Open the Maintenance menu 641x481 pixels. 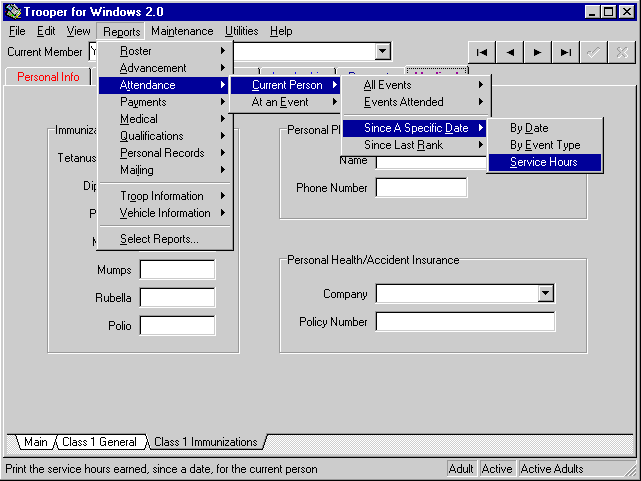182,31
